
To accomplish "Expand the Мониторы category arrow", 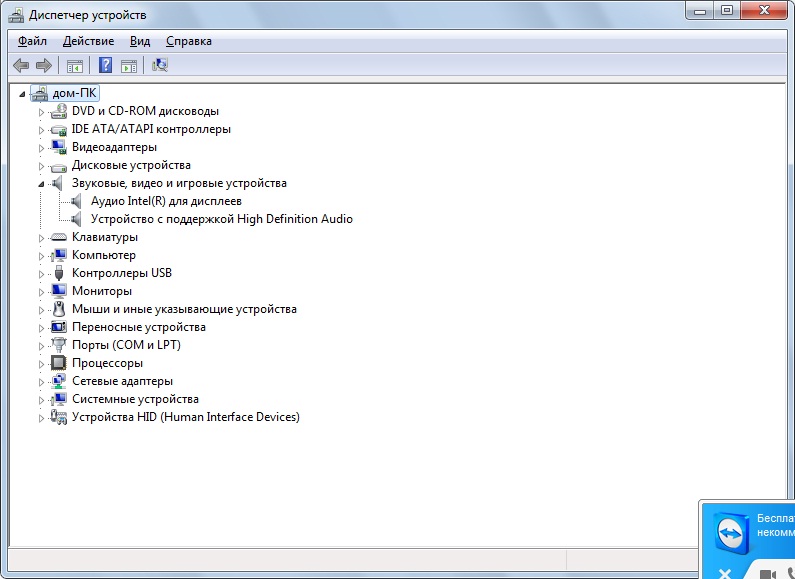I will point(41,292).
